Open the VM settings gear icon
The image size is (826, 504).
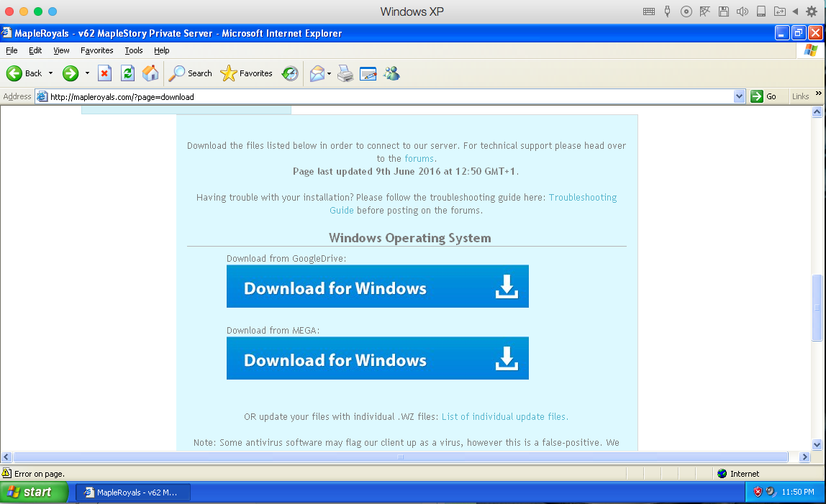(x=812, y=12)
